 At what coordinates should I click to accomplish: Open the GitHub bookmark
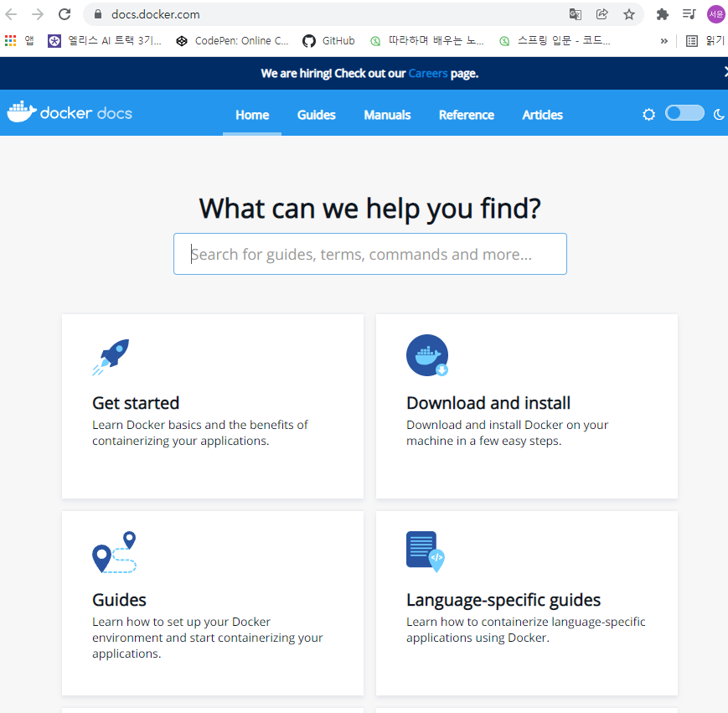328,41
